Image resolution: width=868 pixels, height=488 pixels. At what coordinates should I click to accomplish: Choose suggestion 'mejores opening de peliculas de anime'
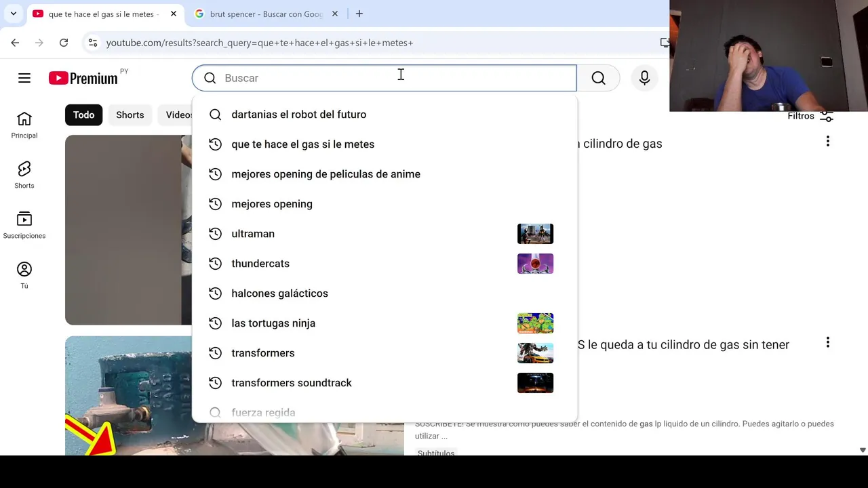click(384, 174)
